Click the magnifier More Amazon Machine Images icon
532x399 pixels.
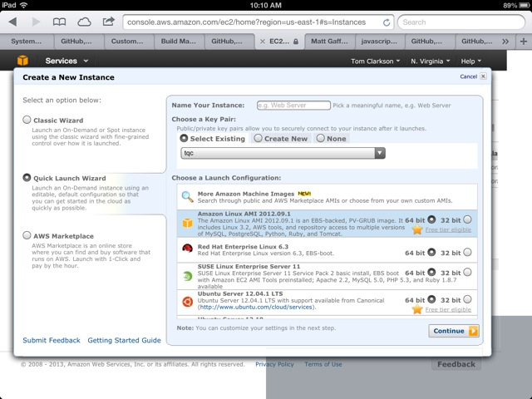click(x=187, y=196)
